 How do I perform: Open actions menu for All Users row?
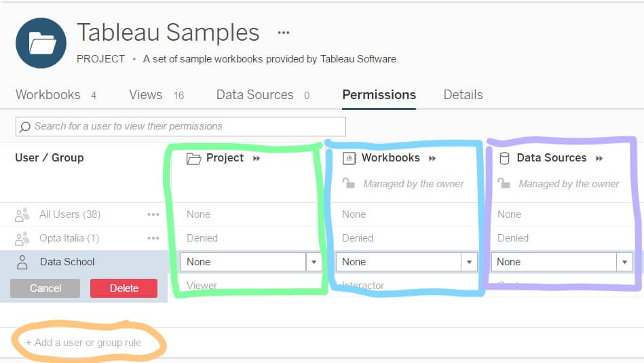coord(153,214)
